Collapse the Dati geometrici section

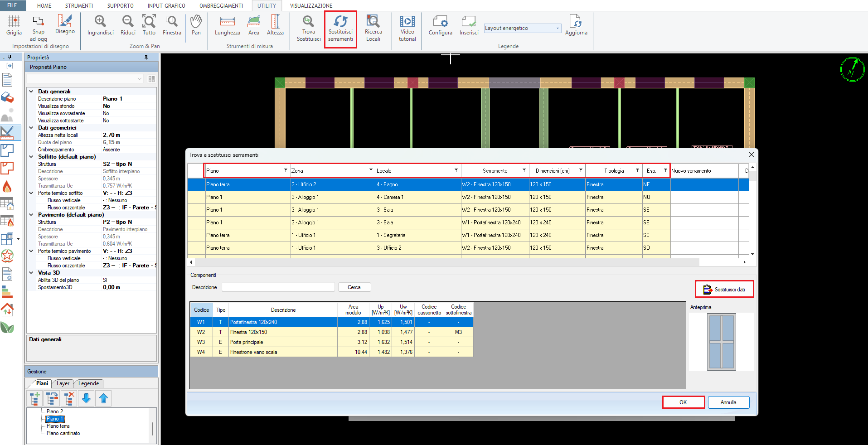pos(31,128)
